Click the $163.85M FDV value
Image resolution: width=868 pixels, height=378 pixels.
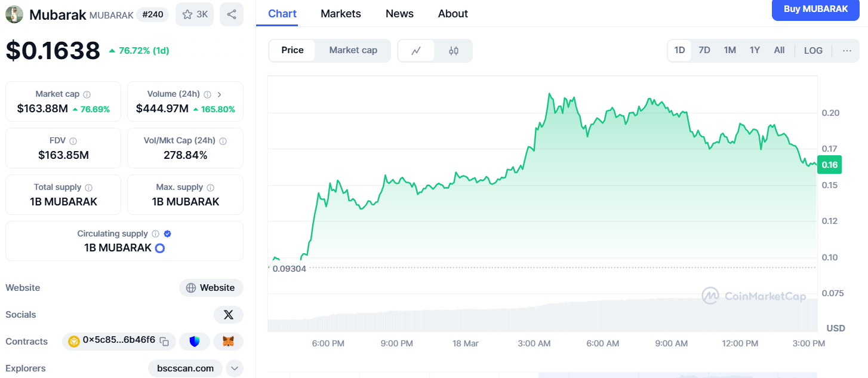tap(63, 155)
